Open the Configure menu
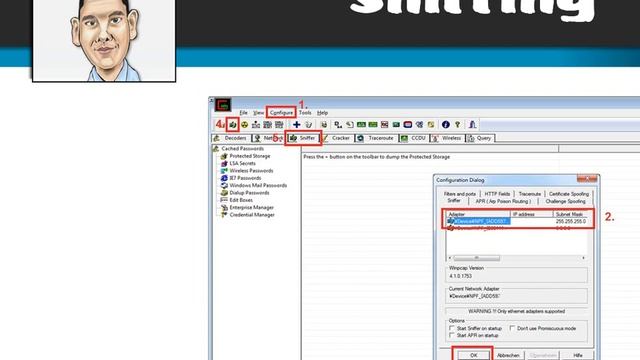 (281, 113)
